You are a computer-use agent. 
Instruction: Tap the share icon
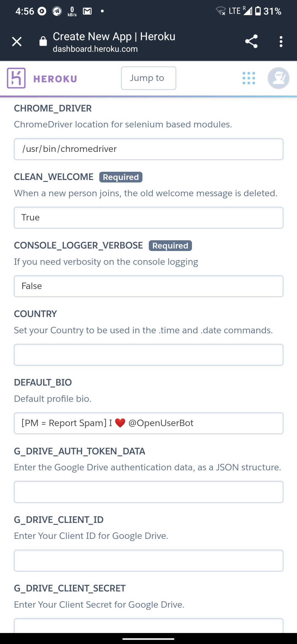click(x=251, y=42)
